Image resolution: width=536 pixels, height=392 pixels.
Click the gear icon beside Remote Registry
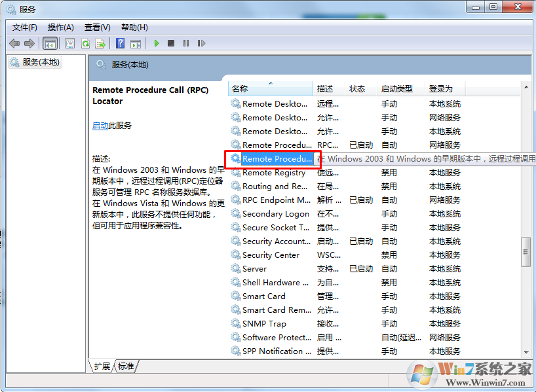click(x=235, y=172)
